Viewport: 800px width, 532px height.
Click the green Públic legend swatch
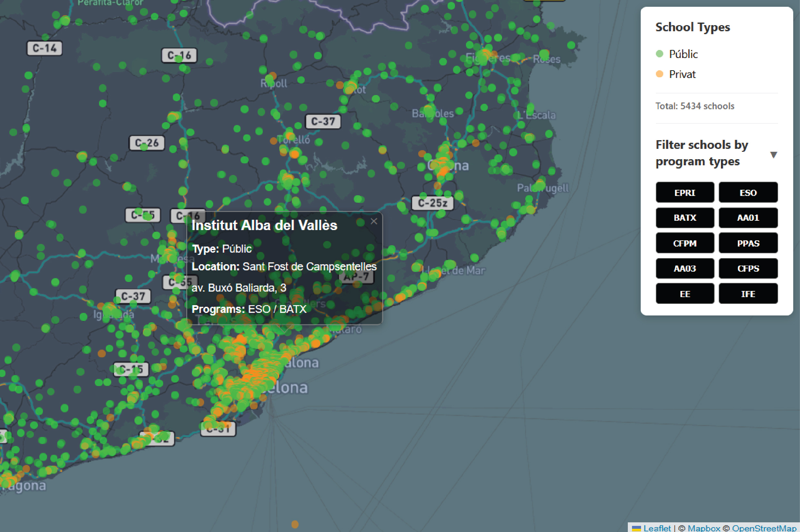(x=659, y=53)
